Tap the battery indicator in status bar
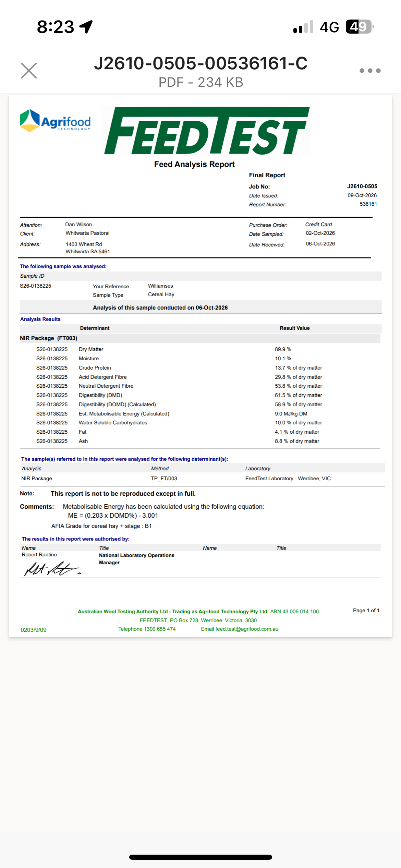The width and height of the screenshot is (401, 868). [x=359, y=27]
